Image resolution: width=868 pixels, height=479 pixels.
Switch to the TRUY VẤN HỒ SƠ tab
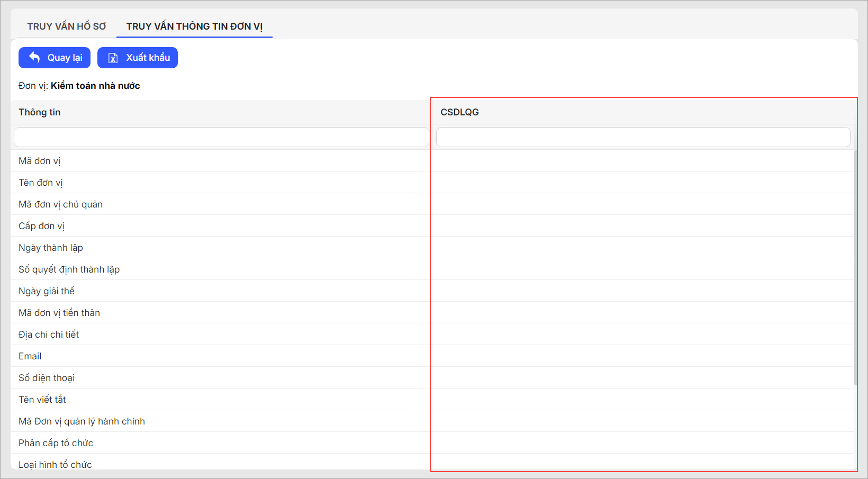[x=67, y=26]
